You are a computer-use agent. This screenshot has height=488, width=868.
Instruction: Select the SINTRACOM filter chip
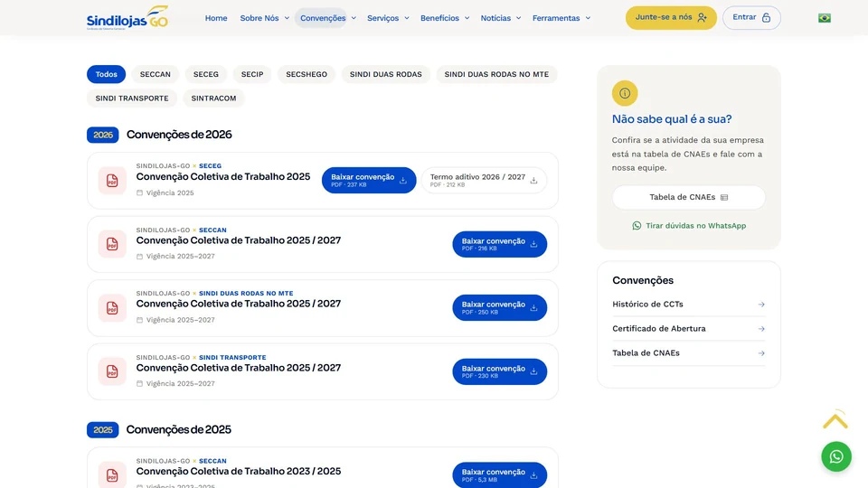213,98
